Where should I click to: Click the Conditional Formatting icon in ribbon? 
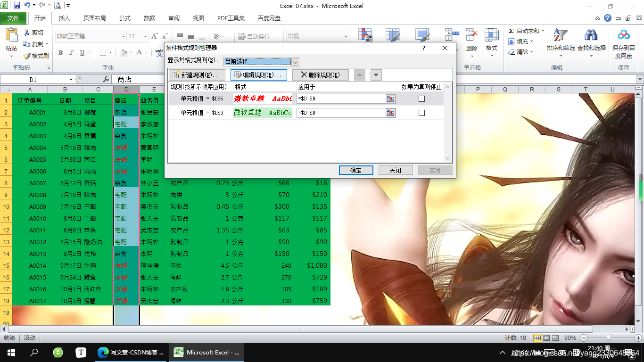pyautogui.click(x=365, y=35)
